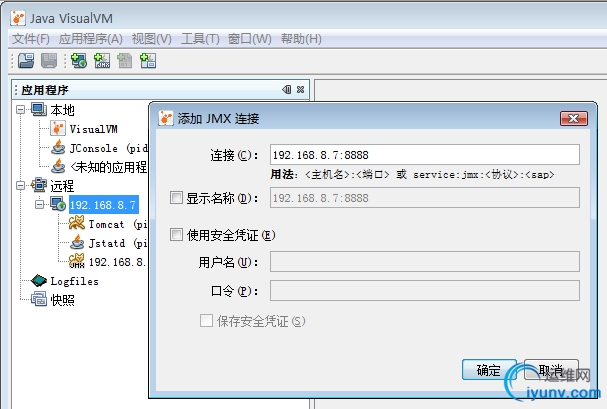
Task: Open the 文件(F) menu
Action: (x=31, y=39)
